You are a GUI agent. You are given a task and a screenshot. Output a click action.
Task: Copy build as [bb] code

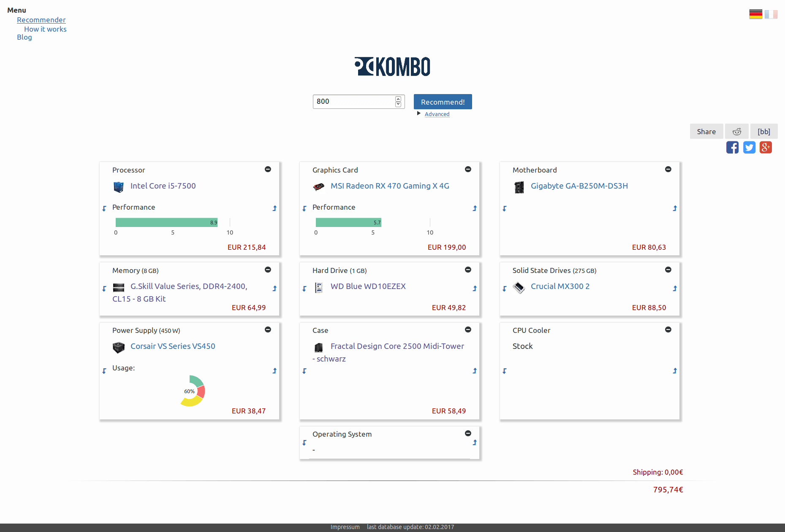pyautogui.click(x=764, y=131)
